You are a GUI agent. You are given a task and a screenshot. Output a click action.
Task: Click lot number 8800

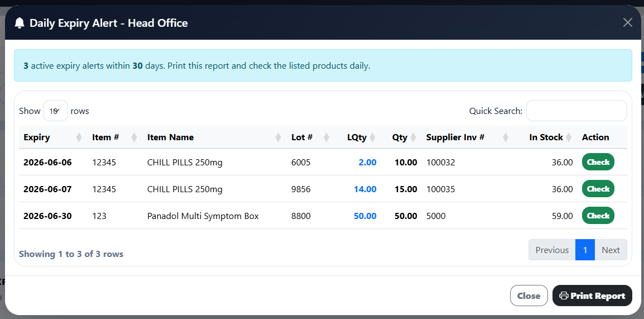coord(301,216)
